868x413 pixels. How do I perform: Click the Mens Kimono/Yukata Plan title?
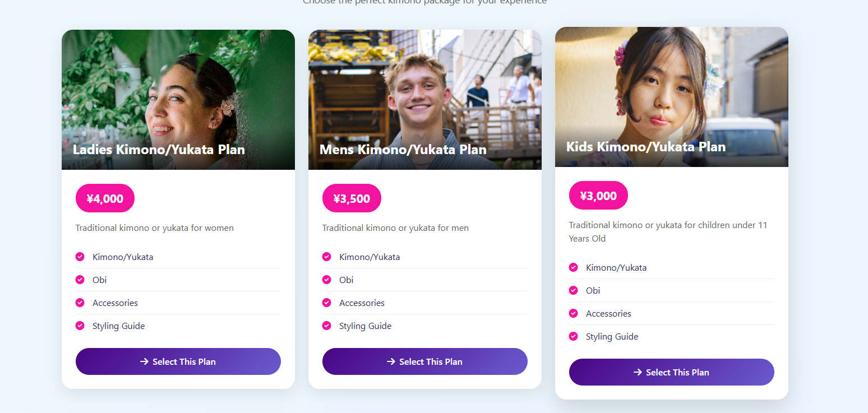(403, 150)
